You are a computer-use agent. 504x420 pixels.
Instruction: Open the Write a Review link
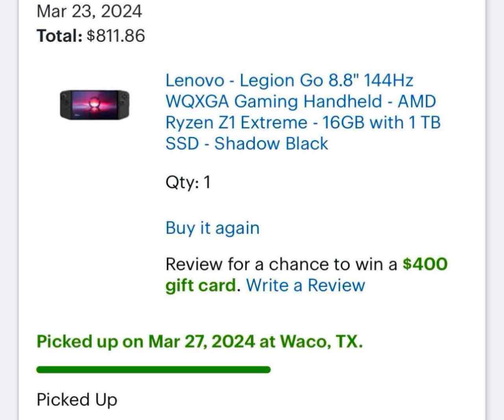tap(306, 285)
